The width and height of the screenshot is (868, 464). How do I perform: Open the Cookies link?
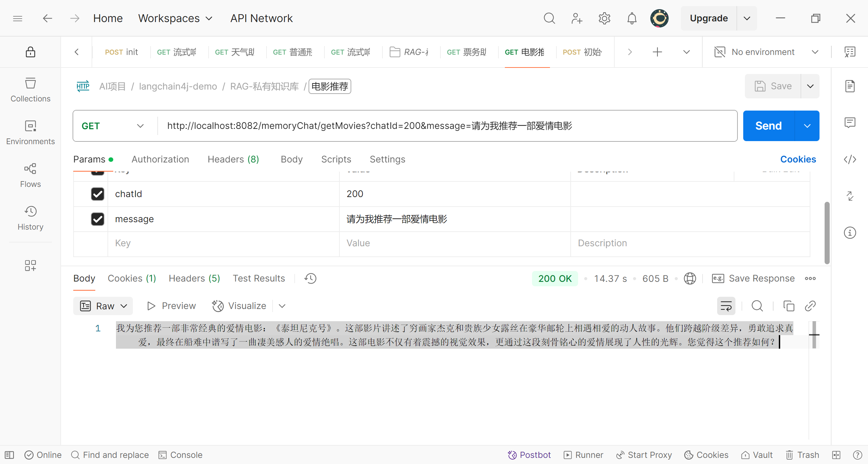point(798,159)
